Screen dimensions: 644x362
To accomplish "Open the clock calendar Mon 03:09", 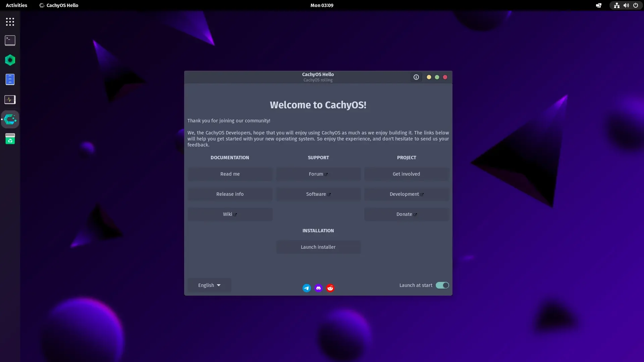I will [322, 5].
